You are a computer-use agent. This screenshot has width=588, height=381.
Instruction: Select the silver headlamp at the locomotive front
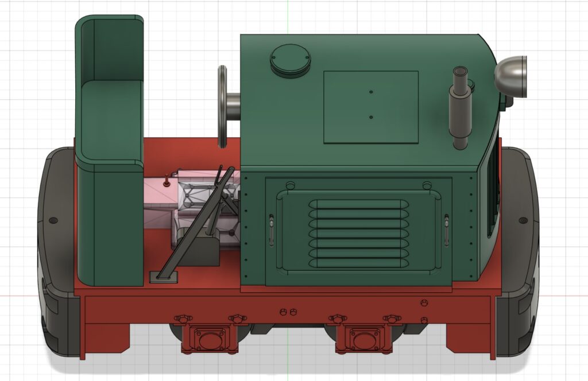510,77
